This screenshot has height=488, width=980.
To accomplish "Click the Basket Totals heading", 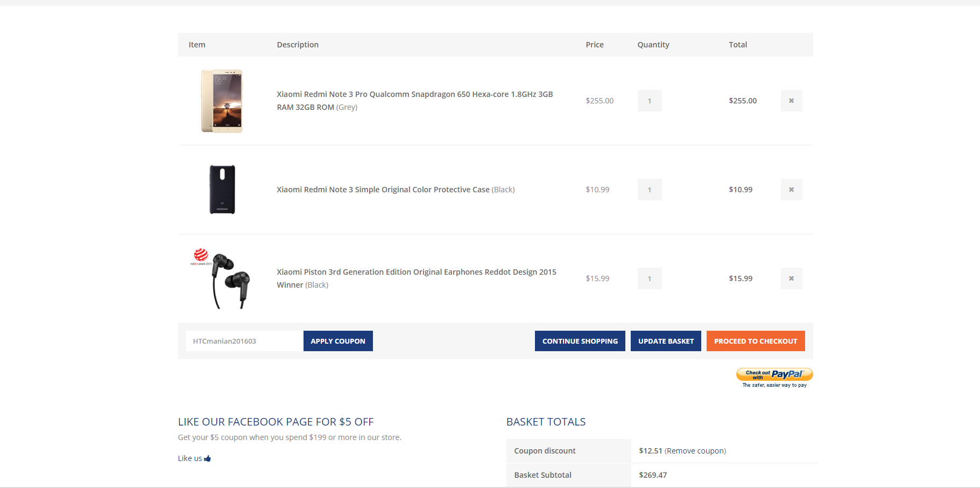I will tap(546, 422).
